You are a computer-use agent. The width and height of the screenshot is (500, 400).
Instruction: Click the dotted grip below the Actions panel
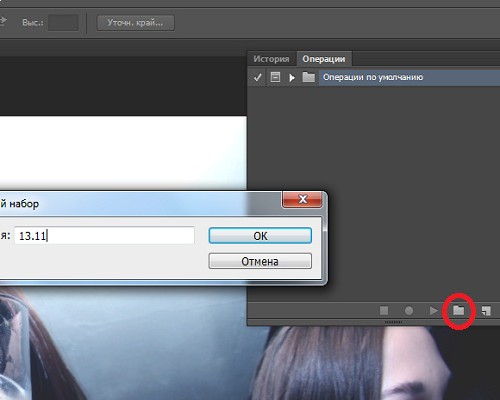coord(394,322)
